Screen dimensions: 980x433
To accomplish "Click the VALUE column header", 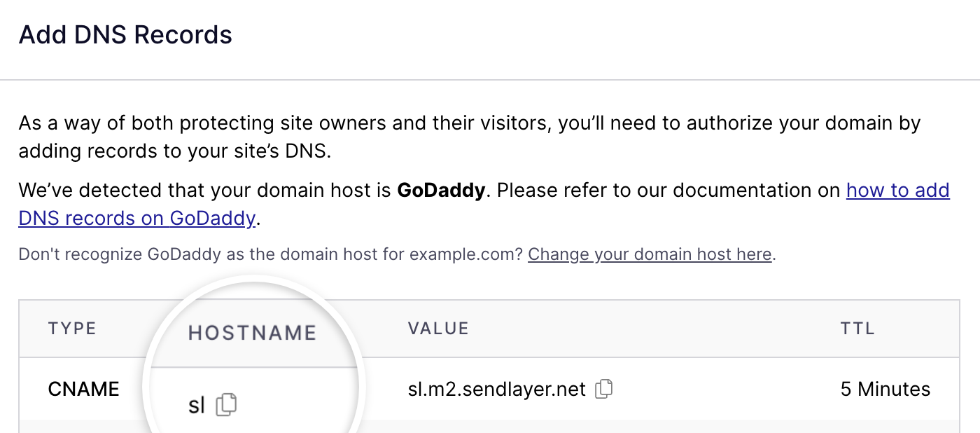I will pyautogui.click(x=439, y=328).
